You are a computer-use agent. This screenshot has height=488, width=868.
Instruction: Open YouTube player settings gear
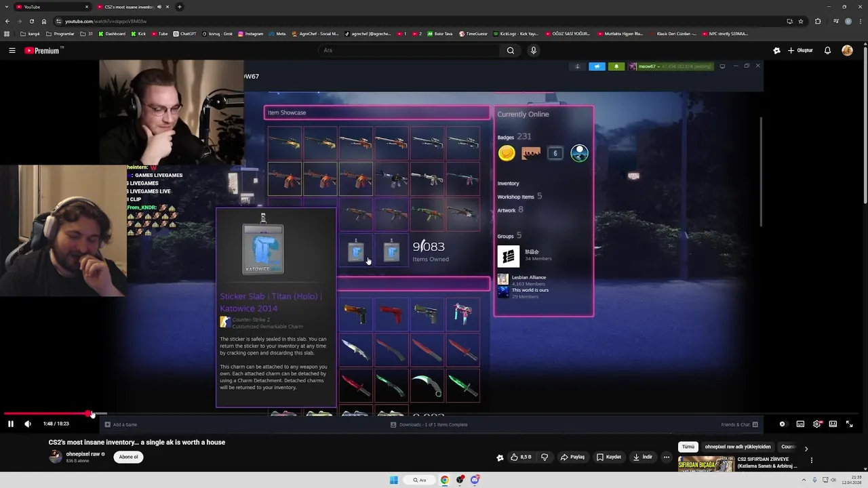point(816,424)
